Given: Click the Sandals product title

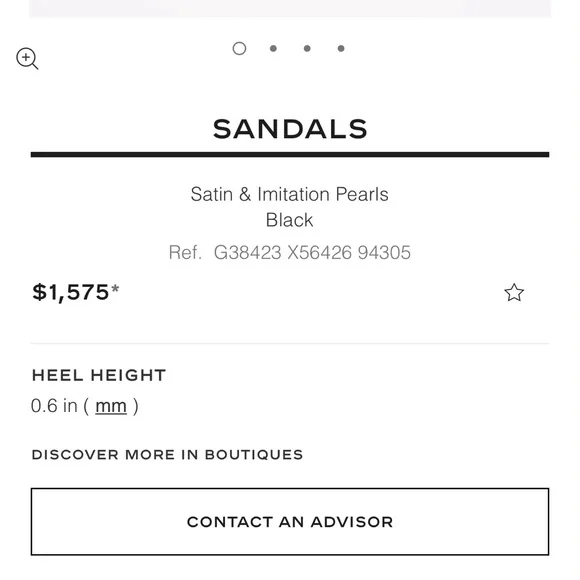Looking at the screenshot, I should click(x=290, y=129).
